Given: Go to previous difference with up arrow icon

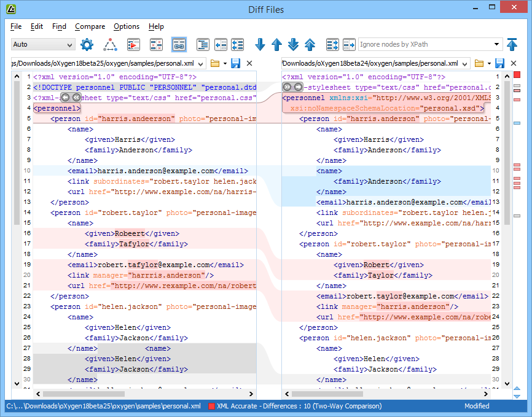Looking at the screenshot, I should (276, 45).
